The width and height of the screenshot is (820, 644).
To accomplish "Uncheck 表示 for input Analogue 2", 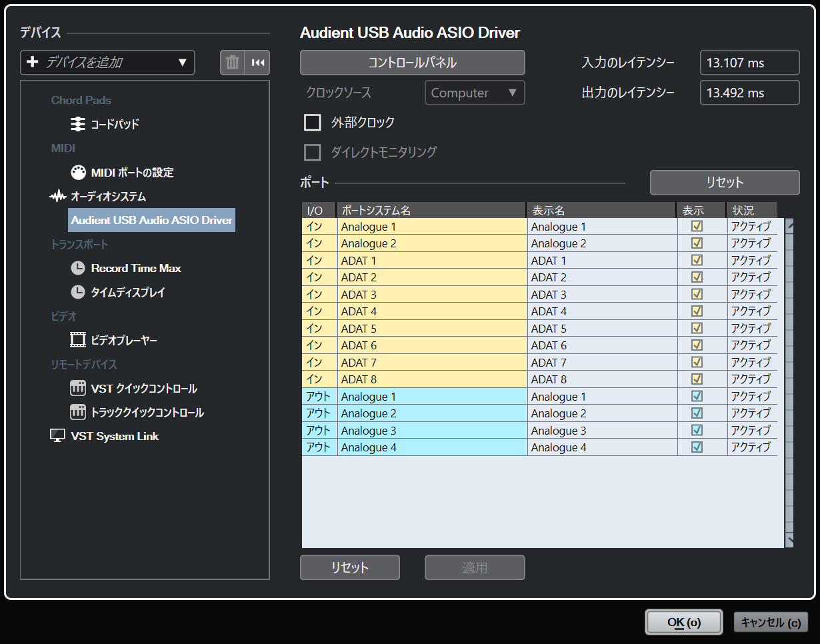I will point(697,243).
